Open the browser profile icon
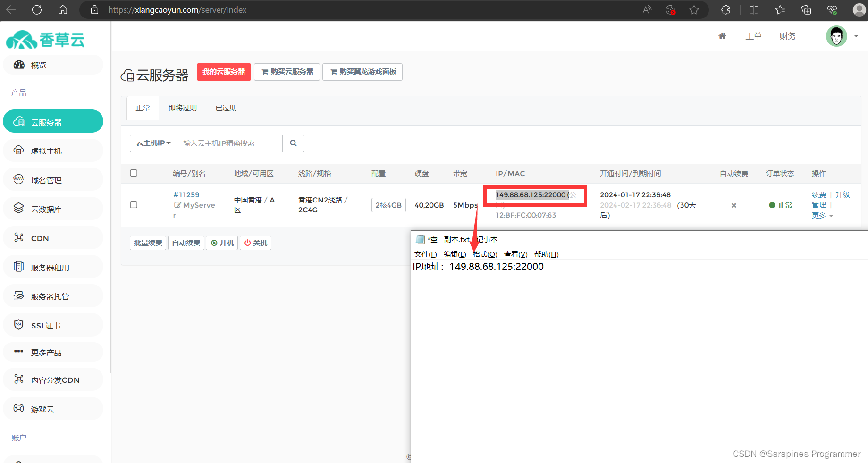868x463 pixels. click(x=859, y=10)
